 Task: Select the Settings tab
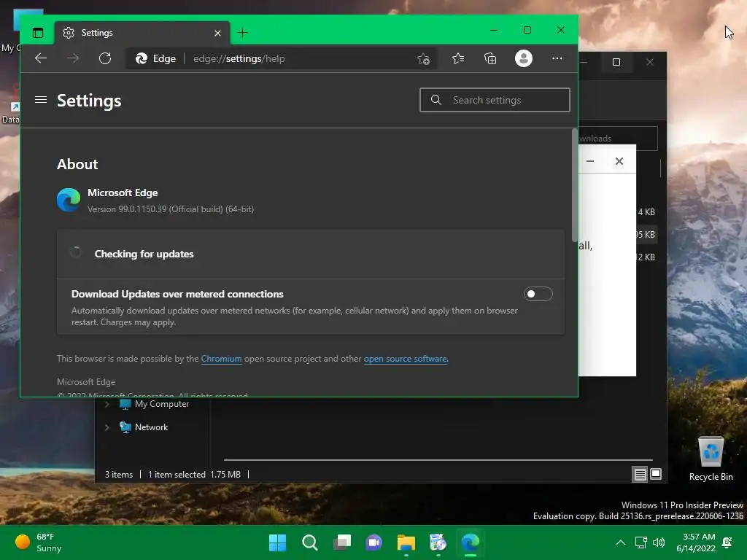click(x=142, y=33)
